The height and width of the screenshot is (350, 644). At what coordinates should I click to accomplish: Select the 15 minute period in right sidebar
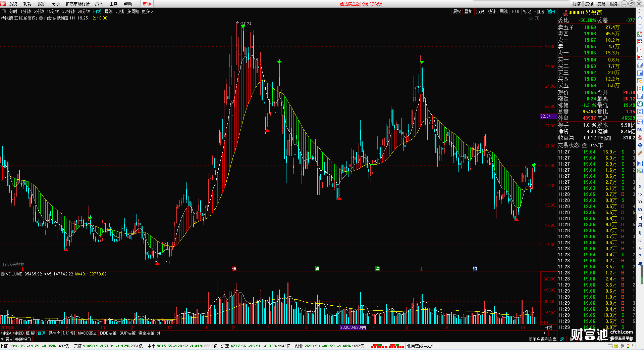[640, 194]
